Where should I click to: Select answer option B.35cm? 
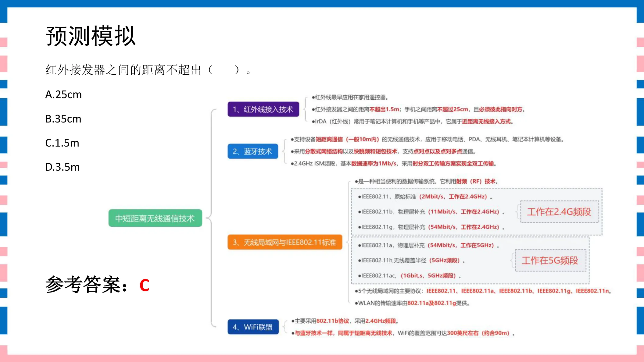63,119
